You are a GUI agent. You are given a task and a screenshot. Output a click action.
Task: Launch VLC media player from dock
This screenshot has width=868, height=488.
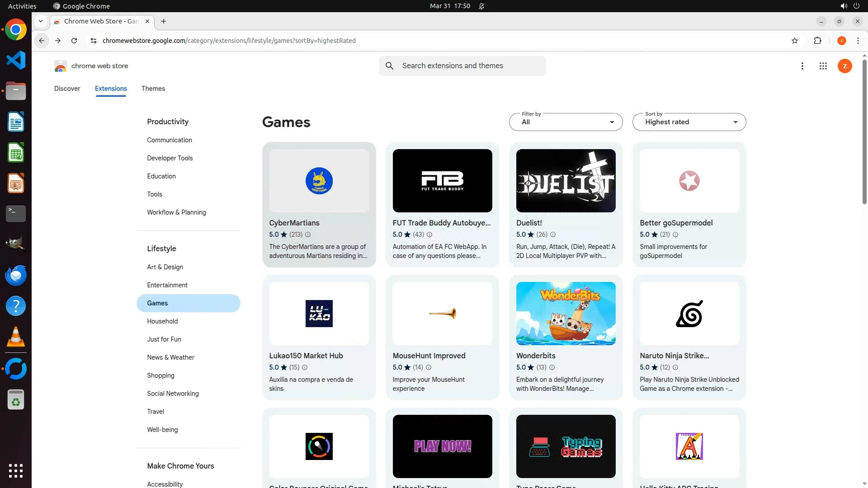[15, 337]
